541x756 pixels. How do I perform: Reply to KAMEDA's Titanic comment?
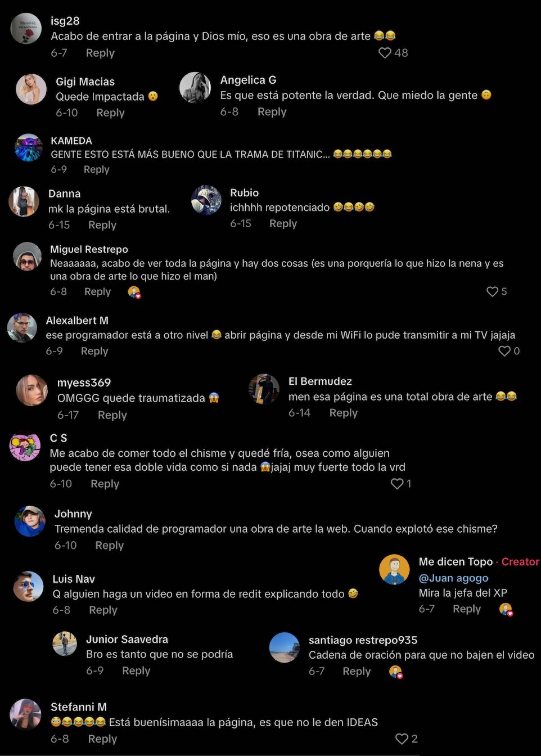pyautogui.click(x=96, y=169)
